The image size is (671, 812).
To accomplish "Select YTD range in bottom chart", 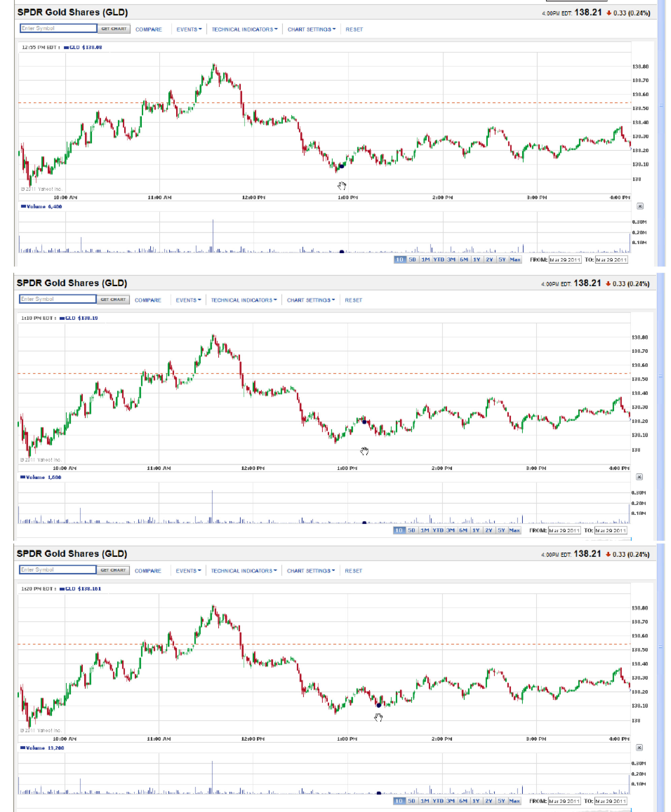I will tap(438, 801).
